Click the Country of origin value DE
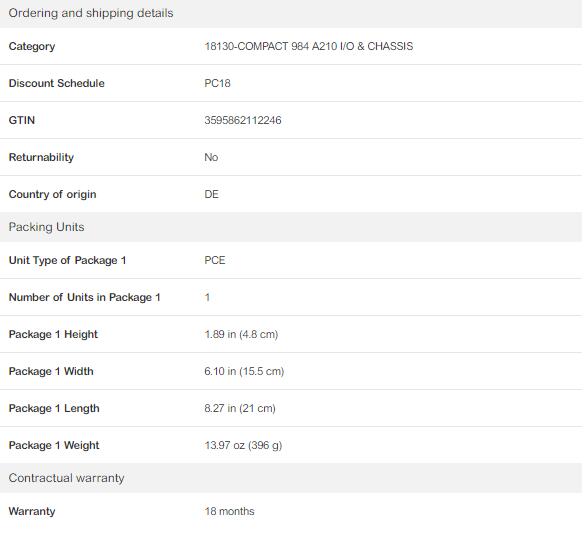Viewport: 587px width, 534px height. point(211,194)
